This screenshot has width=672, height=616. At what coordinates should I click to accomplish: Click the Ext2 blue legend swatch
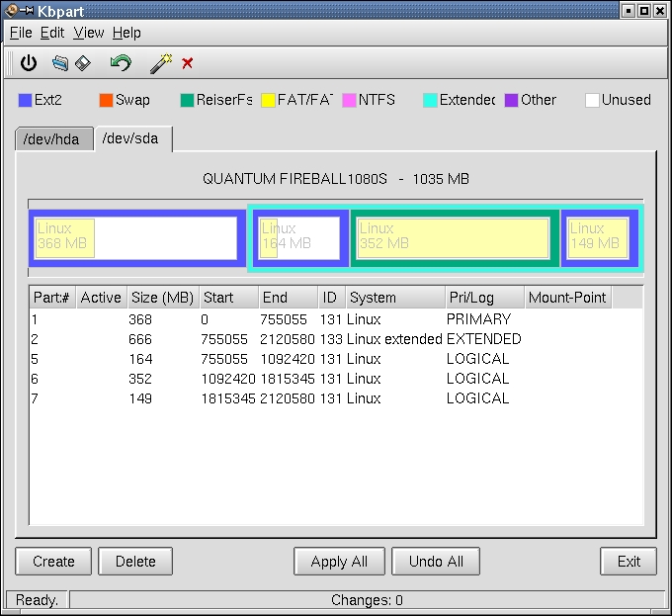tap(26, 100)
